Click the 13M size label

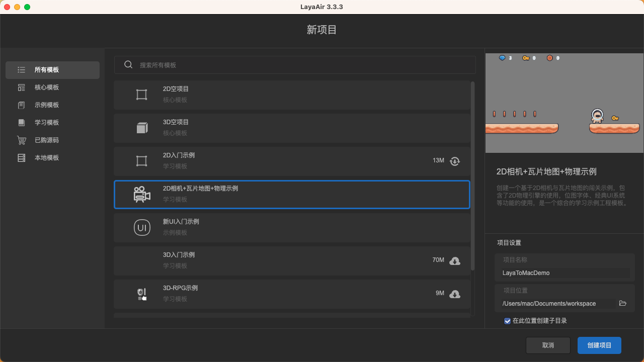(438, 160)
